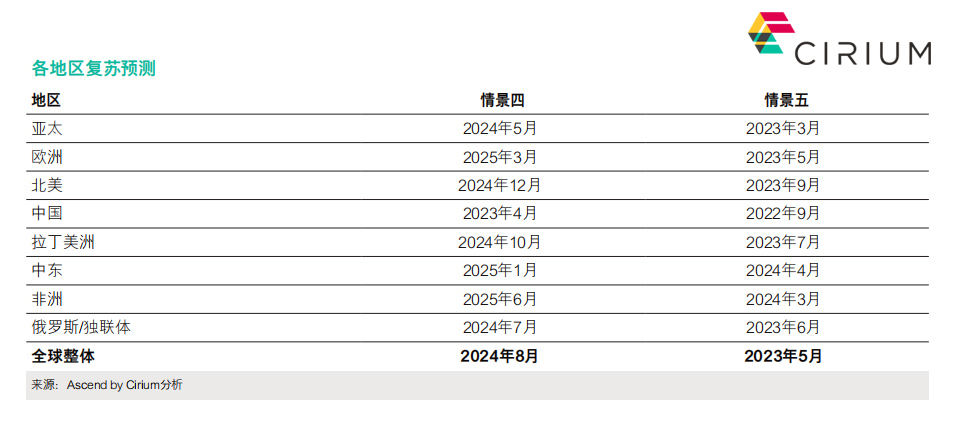Viewport: 960px width, 422px height.
Task: Click the 北美 region cell
Action: tap(47, 186)
